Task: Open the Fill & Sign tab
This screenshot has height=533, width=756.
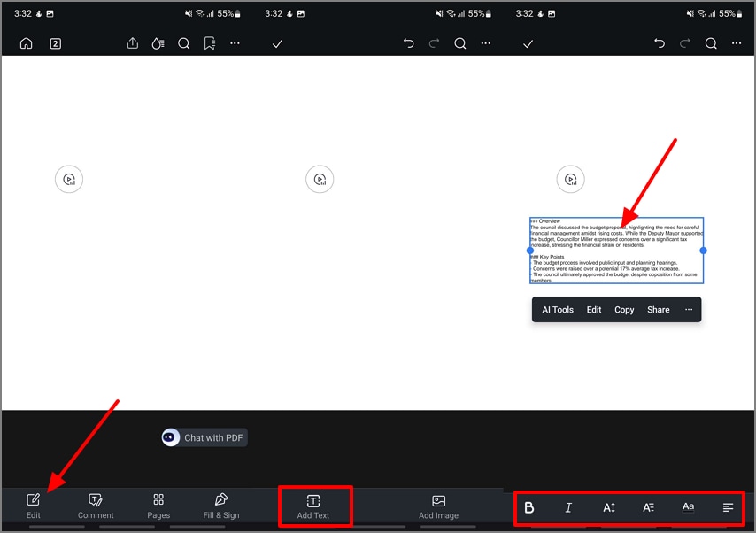Action: (221, 506)
